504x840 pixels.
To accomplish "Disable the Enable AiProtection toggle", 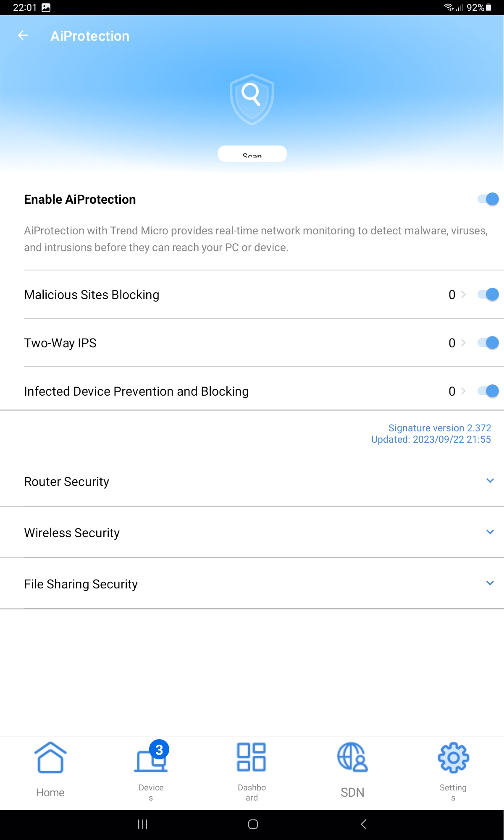I will (x=488, y=199).
